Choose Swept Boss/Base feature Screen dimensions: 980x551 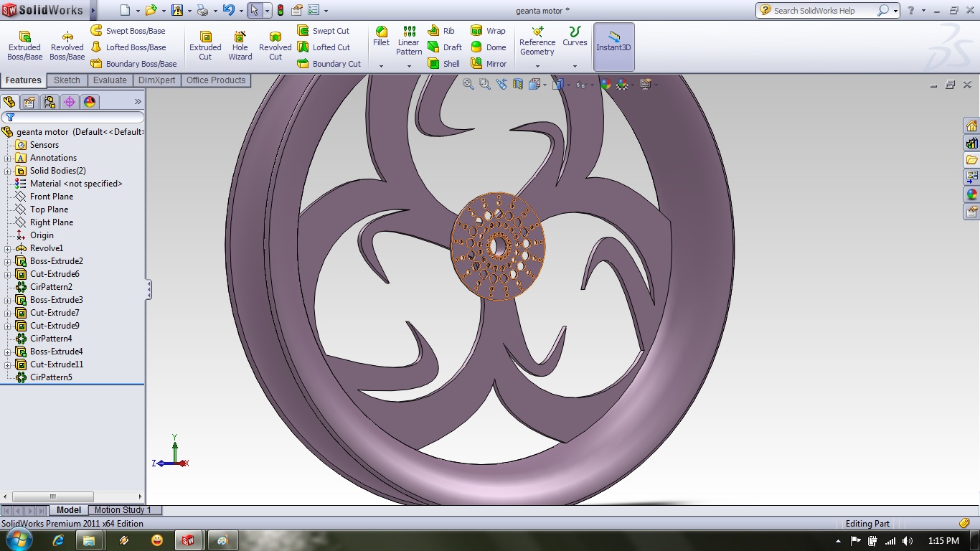128,31
